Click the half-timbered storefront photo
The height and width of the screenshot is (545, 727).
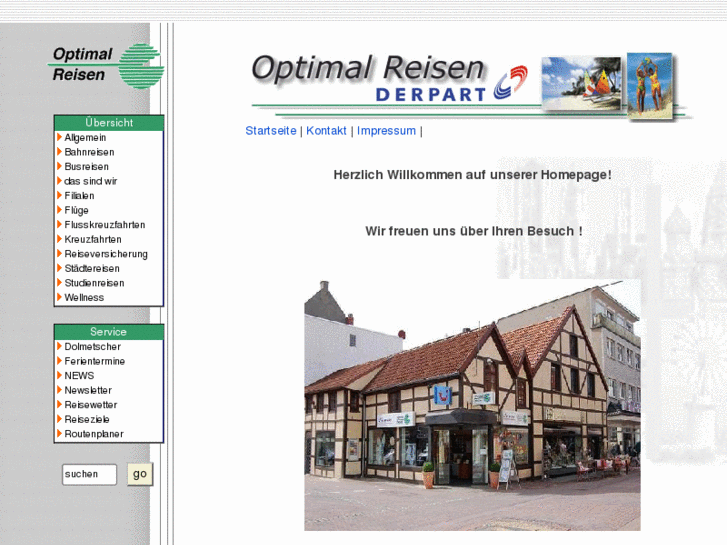tap(472, 405)
